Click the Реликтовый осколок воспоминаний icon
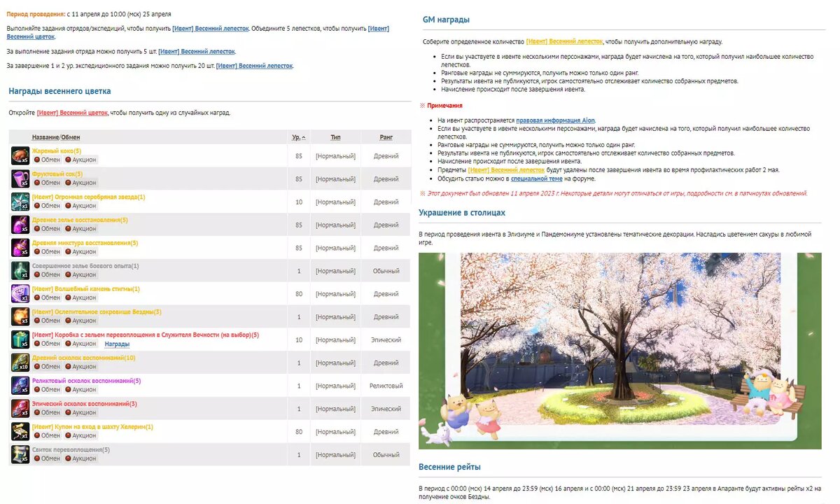This screenshot has width=840, height=504. 20,386
